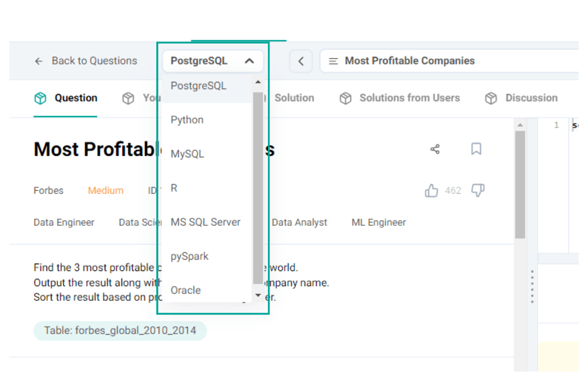
Task: Select the Data Analyst tag
Action: (x=299, y=222)
